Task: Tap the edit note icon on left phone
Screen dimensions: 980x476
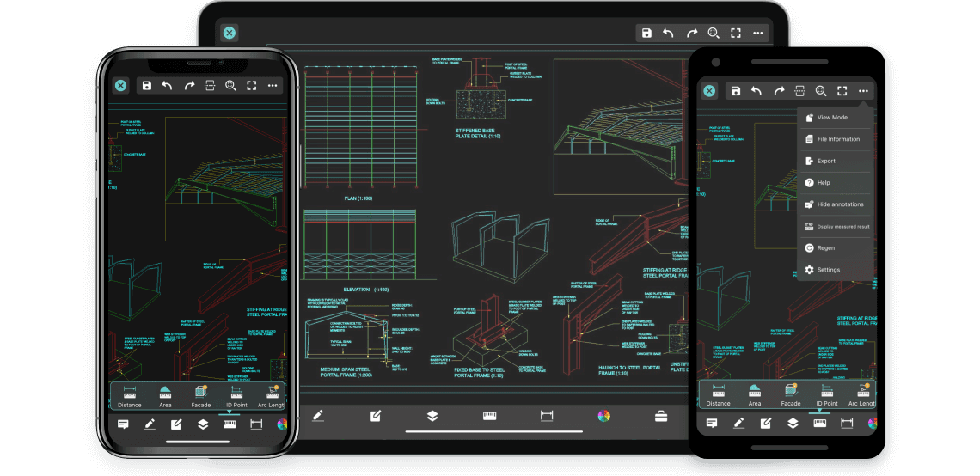Action: pos(176,424)
